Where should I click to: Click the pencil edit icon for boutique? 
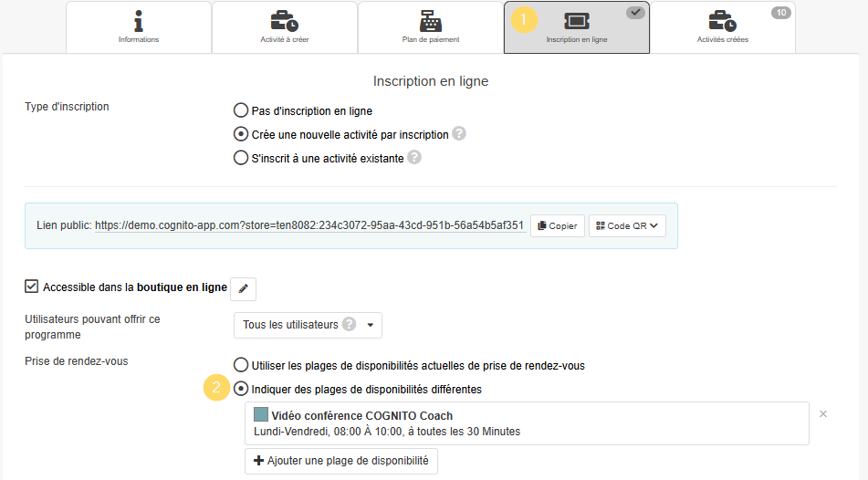pyautogui.click(x=243, y=288)
